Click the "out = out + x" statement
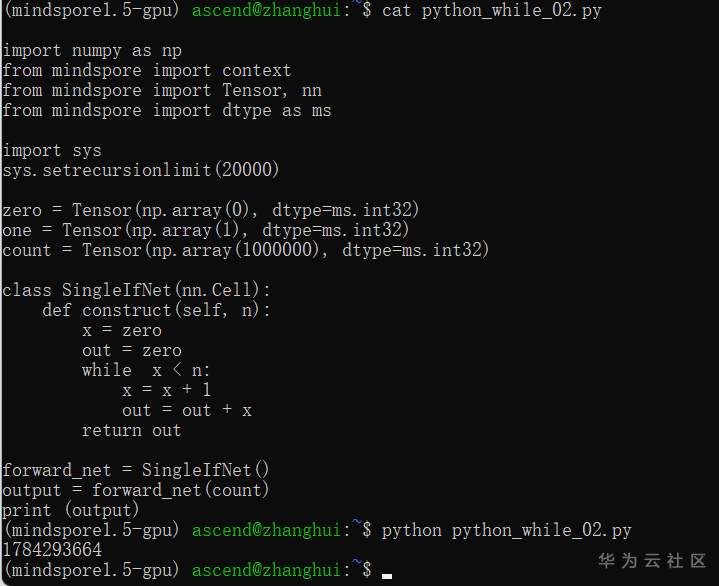This screenshot has width=719, height=586. point(186,410)
